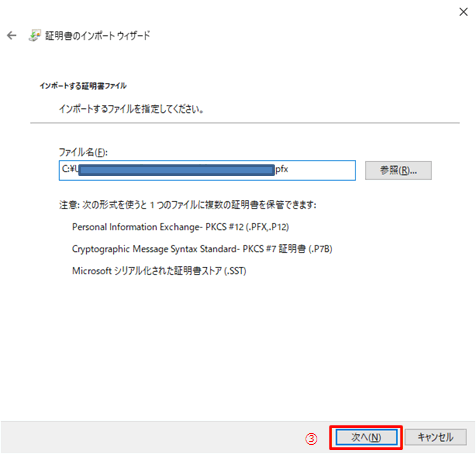This screenshot has height=454, width=476.
Task: Click the インポートするファイルを指定してください instruction text
Action: click(131, 109)
